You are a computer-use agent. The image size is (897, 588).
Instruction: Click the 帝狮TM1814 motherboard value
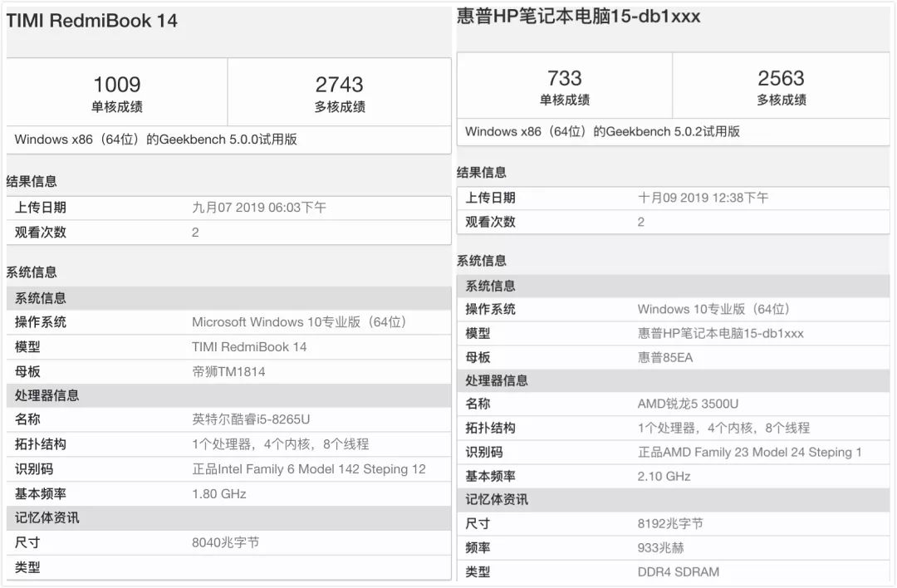coord(229,372)
